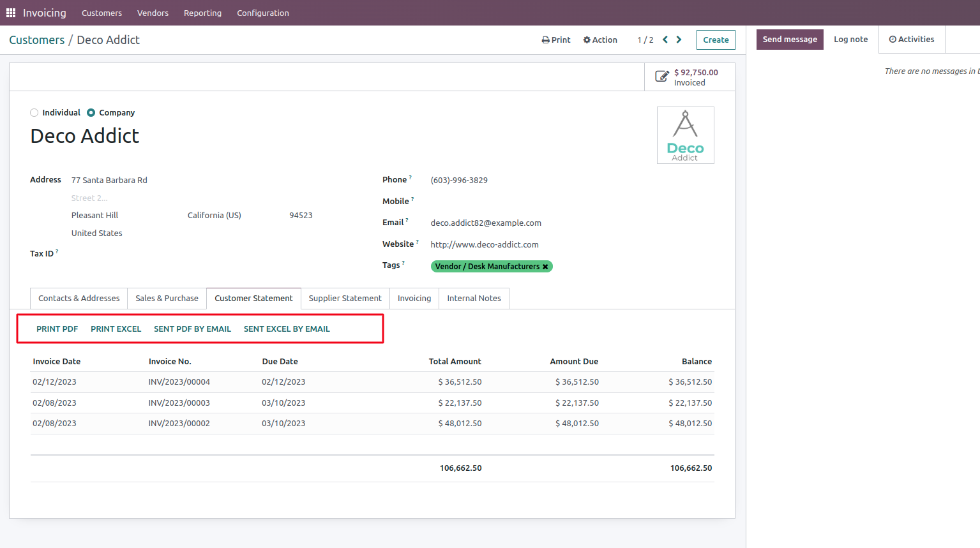
Task: Switch to Contacts & Addresses tab
Action: coord(79,299)
